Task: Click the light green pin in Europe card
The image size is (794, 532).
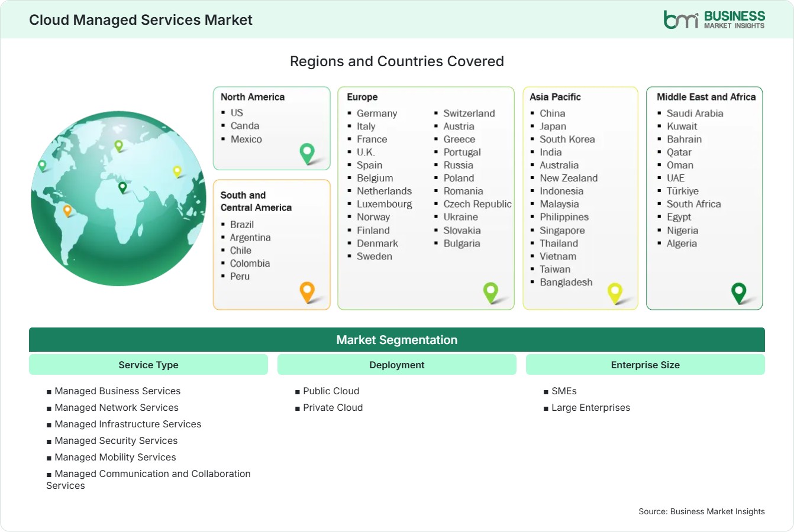Action: [490, 292]
